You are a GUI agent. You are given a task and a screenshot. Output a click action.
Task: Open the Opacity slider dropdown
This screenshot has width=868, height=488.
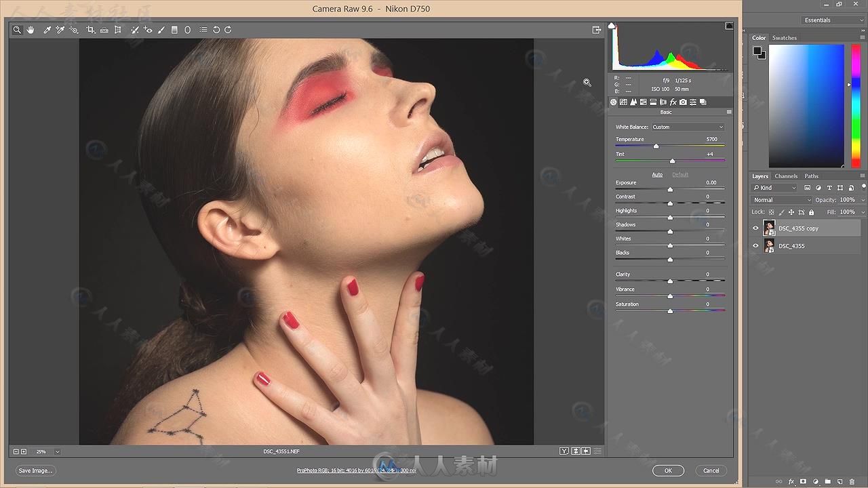coord(863,201)
